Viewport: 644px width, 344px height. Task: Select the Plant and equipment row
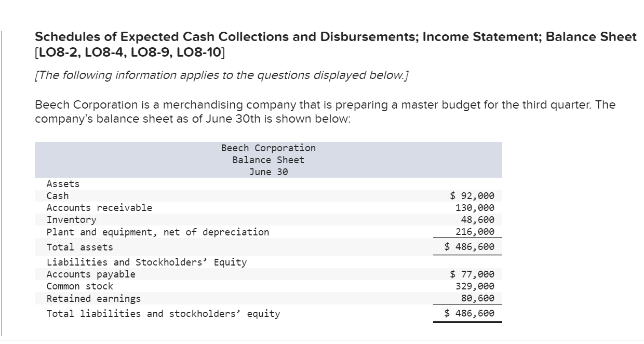click(x=157, y=232)
